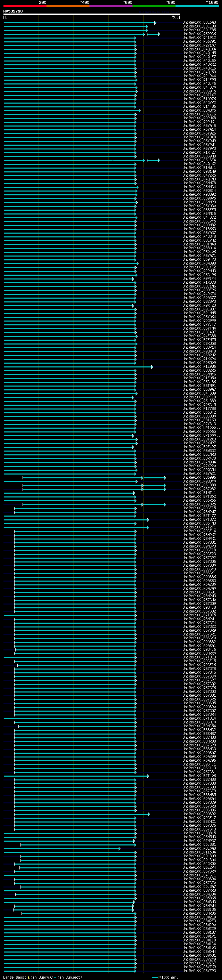Select the UniRef100_Q36996 label

tap(199, 477)
